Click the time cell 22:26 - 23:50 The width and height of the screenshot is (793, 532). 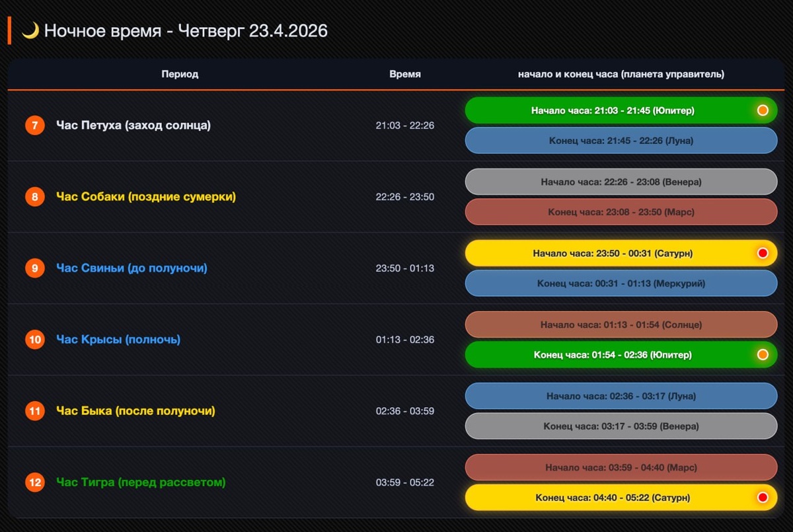pos(405,197)
